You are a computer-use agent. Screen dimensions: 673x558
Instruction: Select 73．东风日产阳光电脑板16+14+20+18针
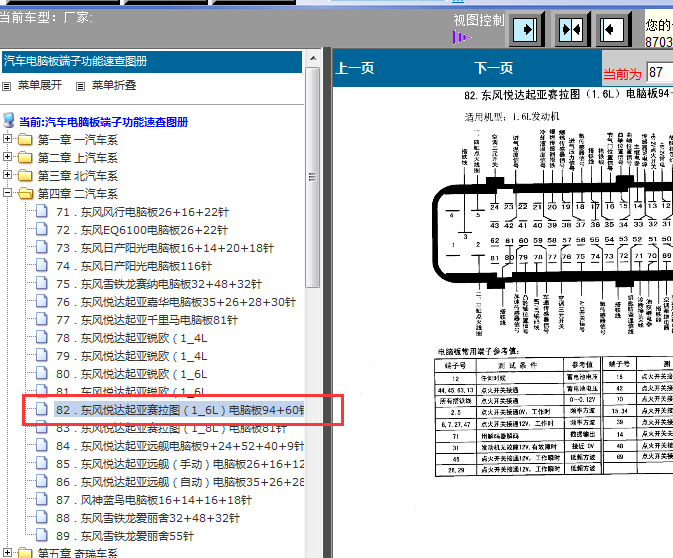(165, 248)
